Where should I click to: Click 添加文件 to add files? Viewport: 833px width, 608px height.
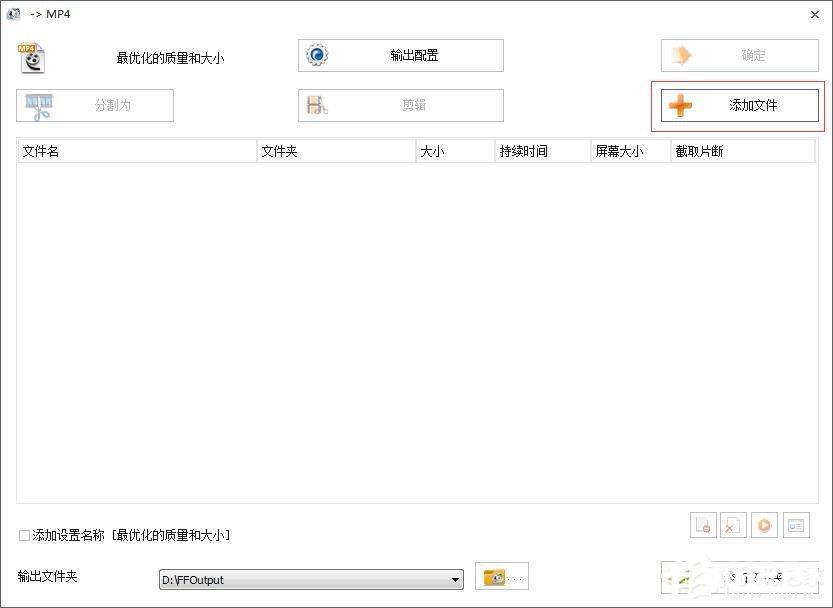(740, 105)
